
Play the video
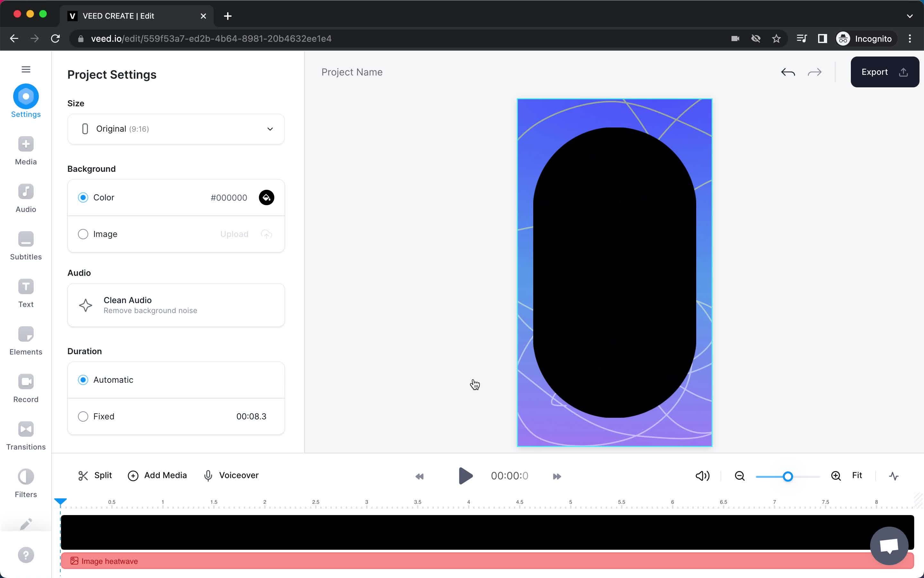pyautogui.click(x=465, y=476)
